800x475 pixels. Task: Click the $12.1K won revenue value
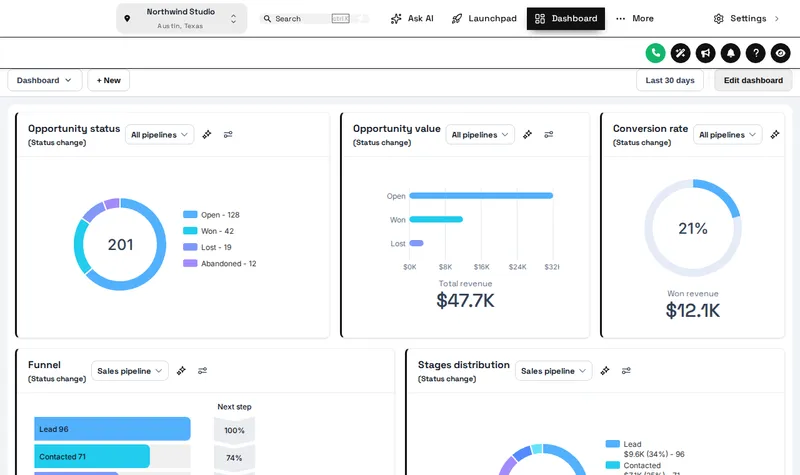[693, 311]
